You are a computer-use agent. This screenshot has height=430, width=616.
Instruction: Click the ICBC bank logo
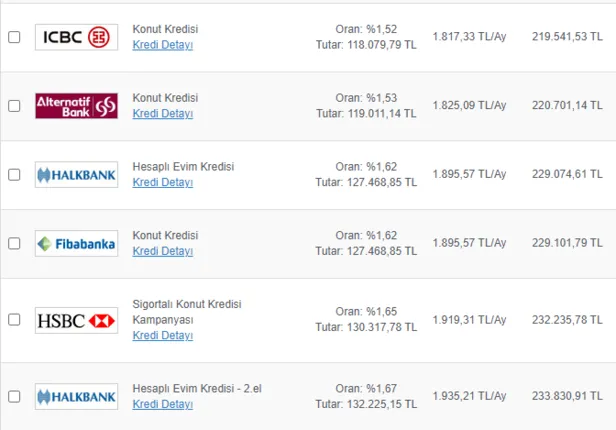coord(76,37)
